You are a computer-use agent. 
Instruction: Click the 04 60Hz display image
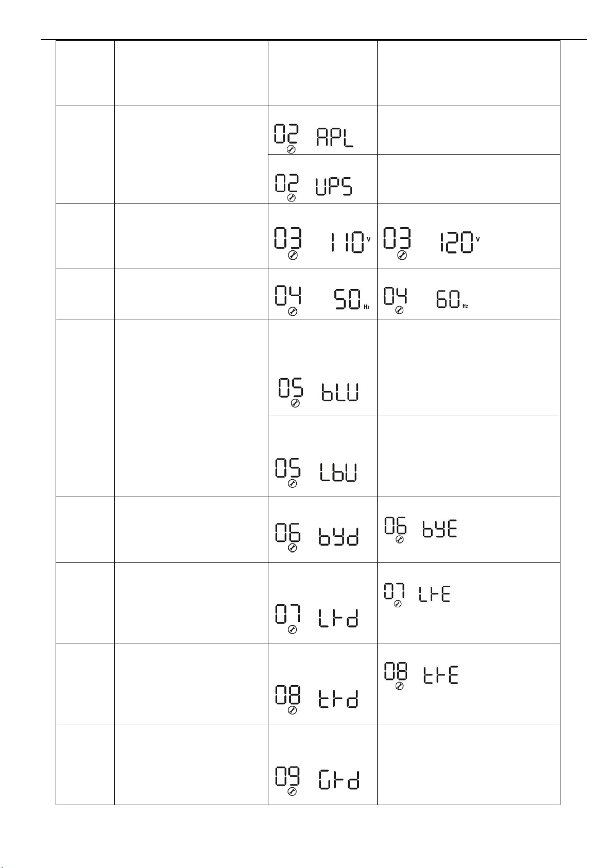tap(425, 301)
